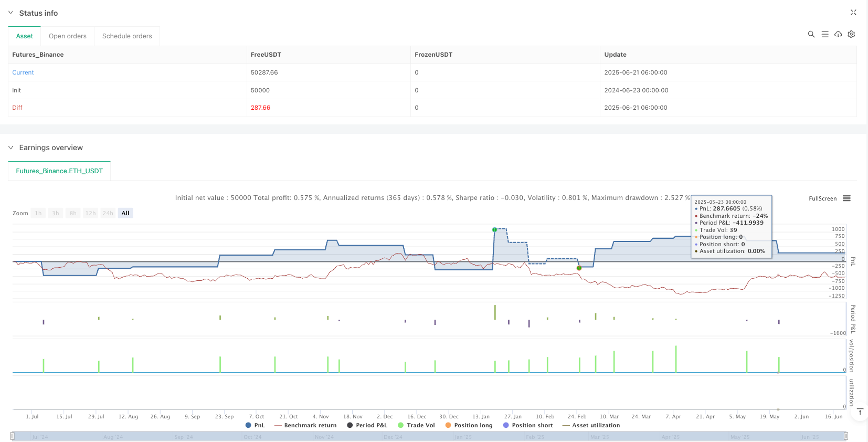Open the list view icon beside search

pyautogui.click(x=824, y=34)
